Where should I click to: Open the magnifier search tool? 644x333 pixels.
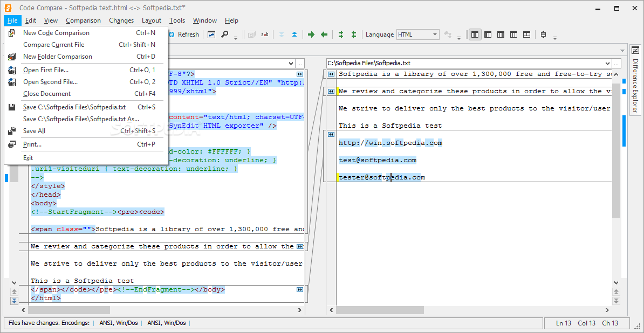coord(224,34)
